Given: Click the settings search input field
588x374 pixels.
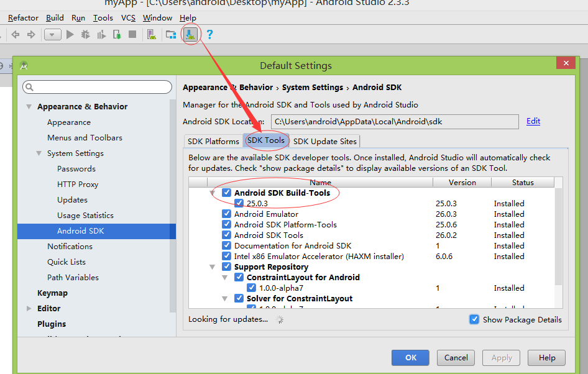Looking at the screenshot, I should click(x=97, y=88).
